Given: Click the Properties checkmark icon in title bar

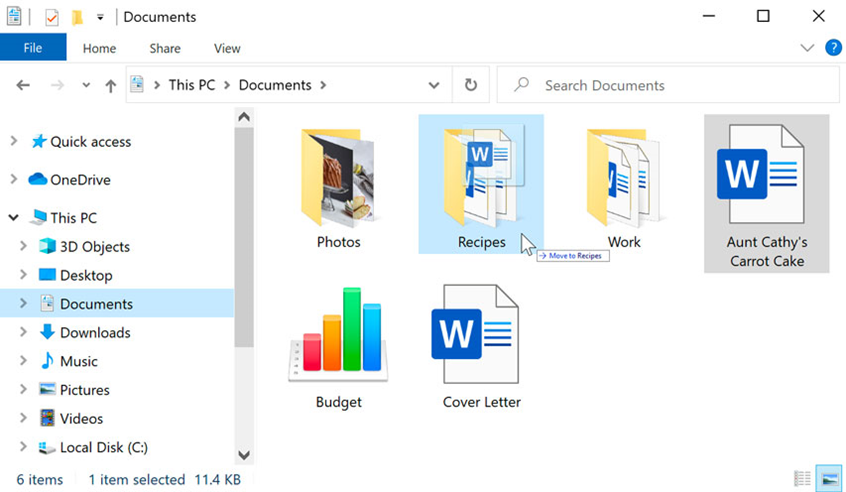Looking at the screenshot, I should point(52,17).
